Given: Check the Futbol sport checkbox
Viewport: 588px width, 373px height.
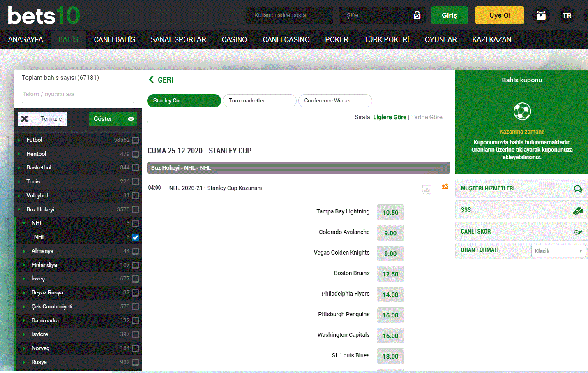Looking at the screenshot, I should (x=135, y=140).
